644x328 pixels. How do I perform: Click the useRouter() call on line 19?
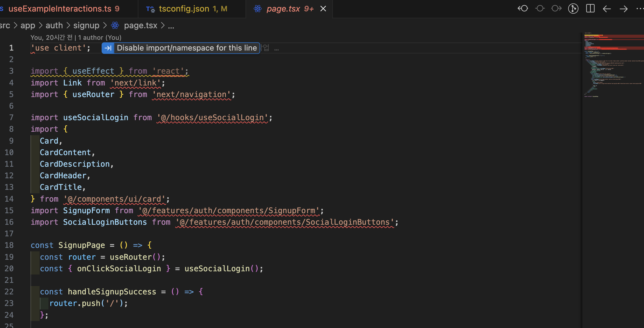(x=135, y=257)
